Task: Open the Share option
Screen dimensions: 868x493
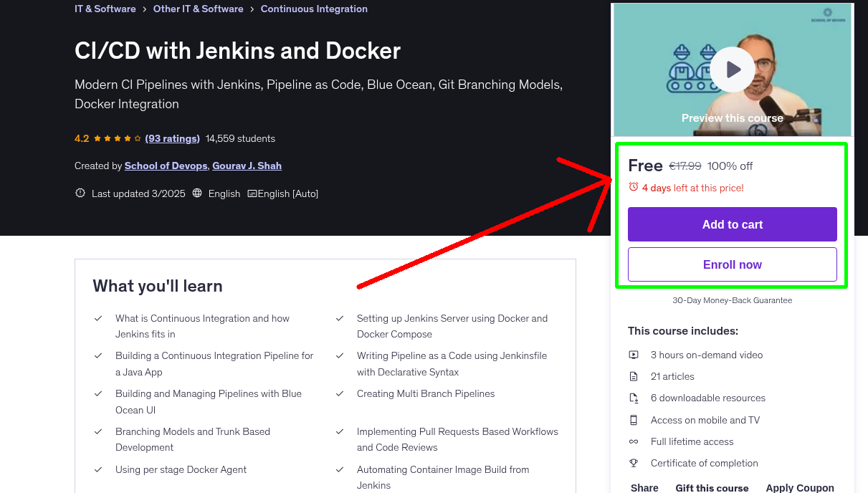Action: point(644,487)
